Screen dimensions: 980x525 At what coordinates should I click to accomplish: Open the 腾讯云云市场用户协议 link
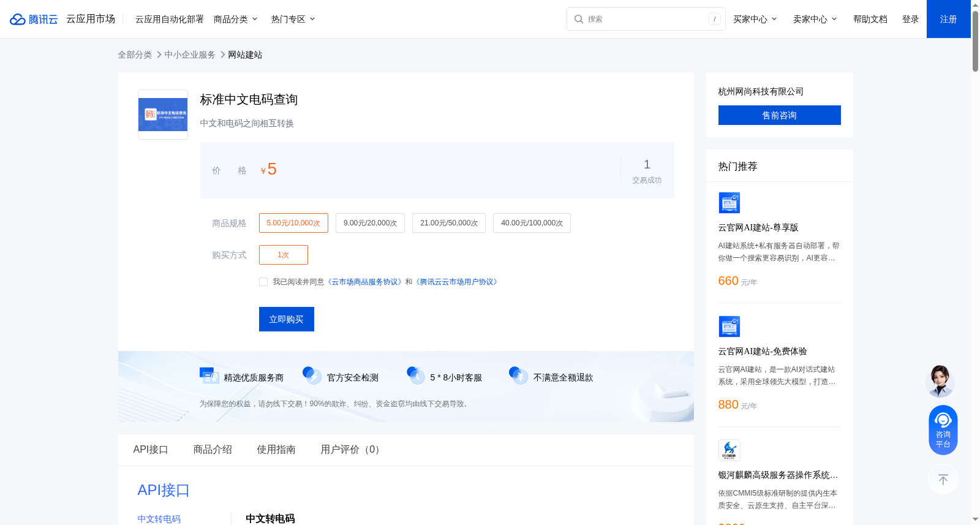coord(457,282)
